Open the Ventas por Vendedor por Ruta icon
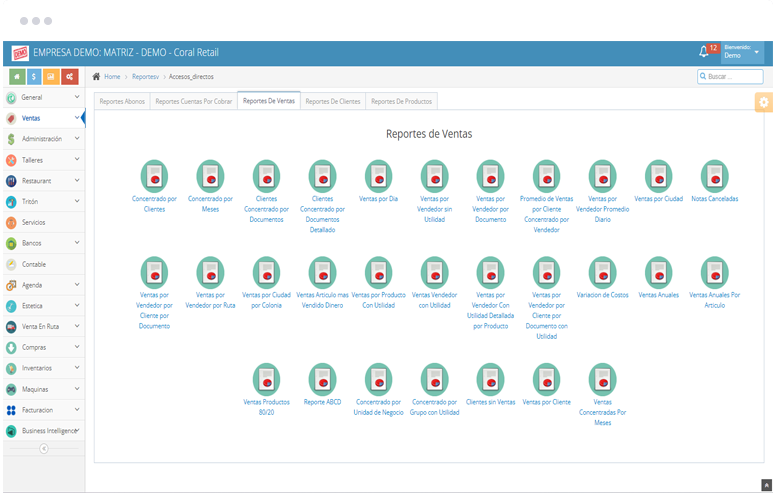The image size is (776, 493). click(210, 273)
